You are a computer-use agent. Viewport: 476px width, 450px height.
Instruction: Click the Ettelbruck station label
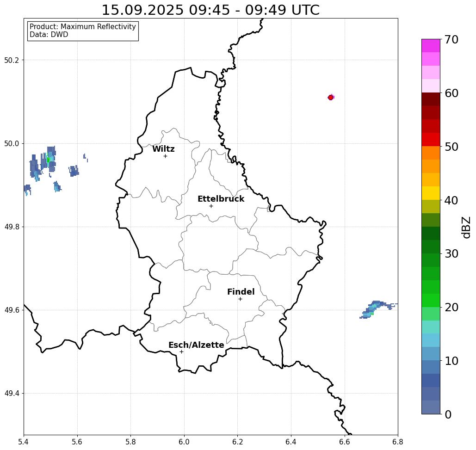[221, 199]
